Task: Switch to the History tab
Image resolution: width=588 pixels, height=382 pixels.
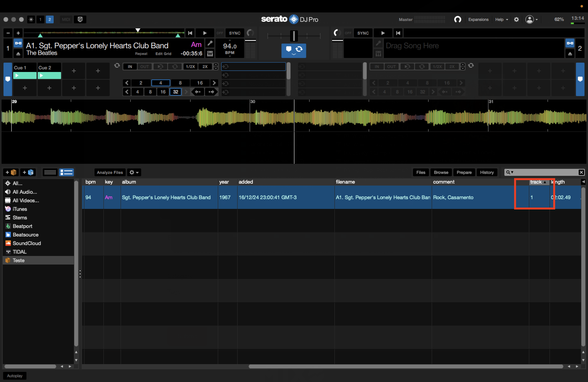Action: coord(486,172)
